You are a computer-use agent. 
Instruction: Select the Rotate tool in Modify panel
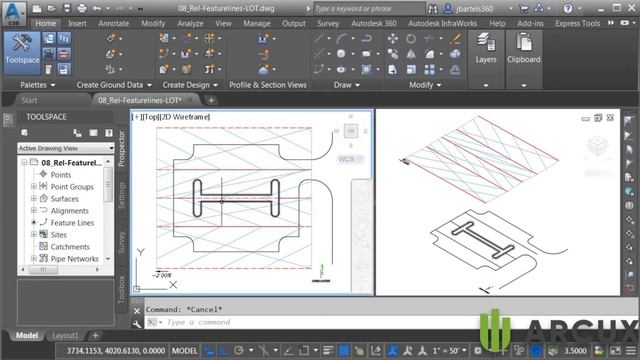pyautogui.click(x=411, y=38)
